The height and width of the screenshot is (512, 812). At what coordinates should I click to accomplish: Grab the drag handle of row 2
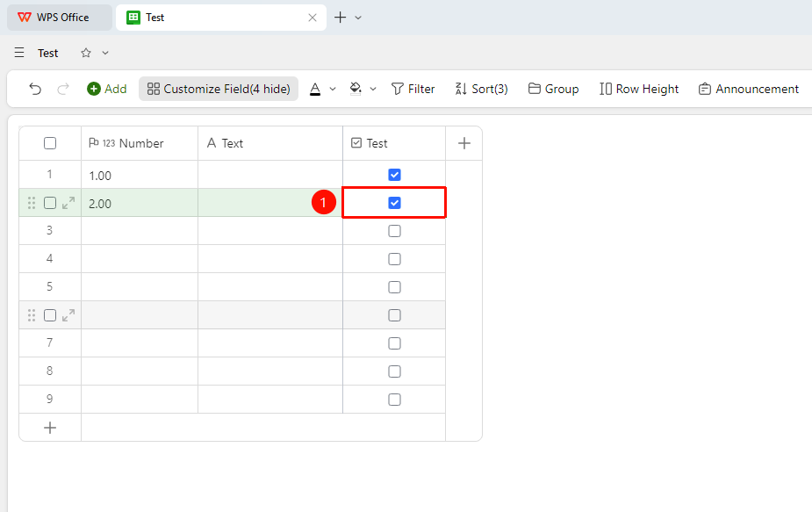point(32,203)
